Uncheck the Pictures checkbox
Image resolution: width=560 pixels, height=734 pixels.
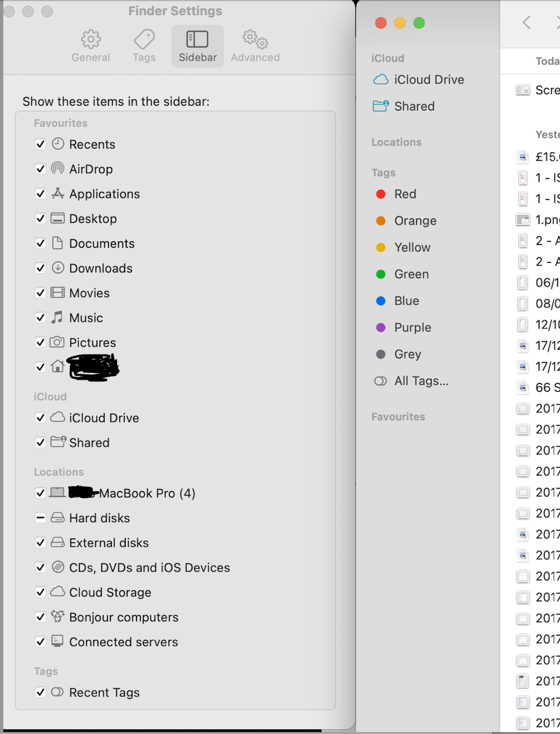pyautogui.click(x=41, y=342)
